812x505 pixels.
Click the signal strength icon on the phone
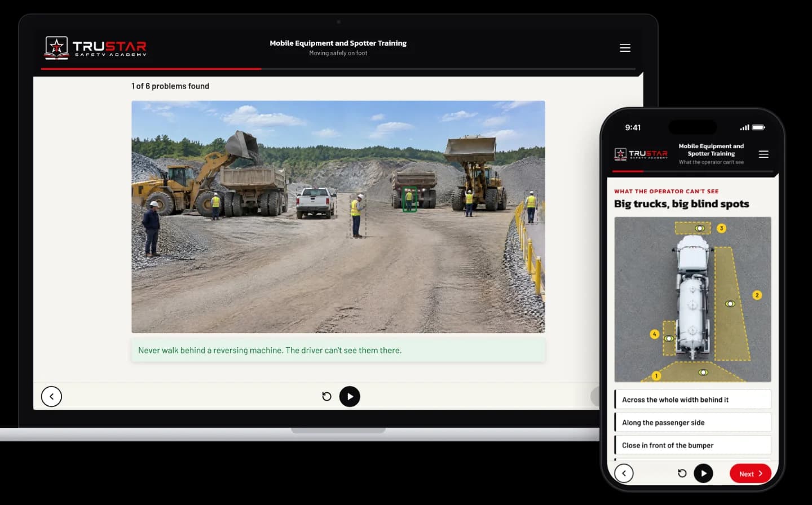tap(744, 127)
